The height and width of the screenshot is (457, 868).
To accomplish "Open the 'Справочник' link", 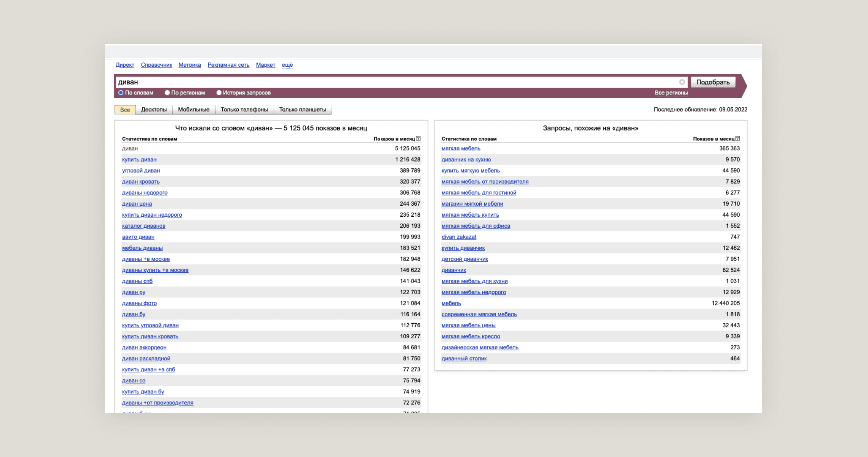I will coord(156,65).
